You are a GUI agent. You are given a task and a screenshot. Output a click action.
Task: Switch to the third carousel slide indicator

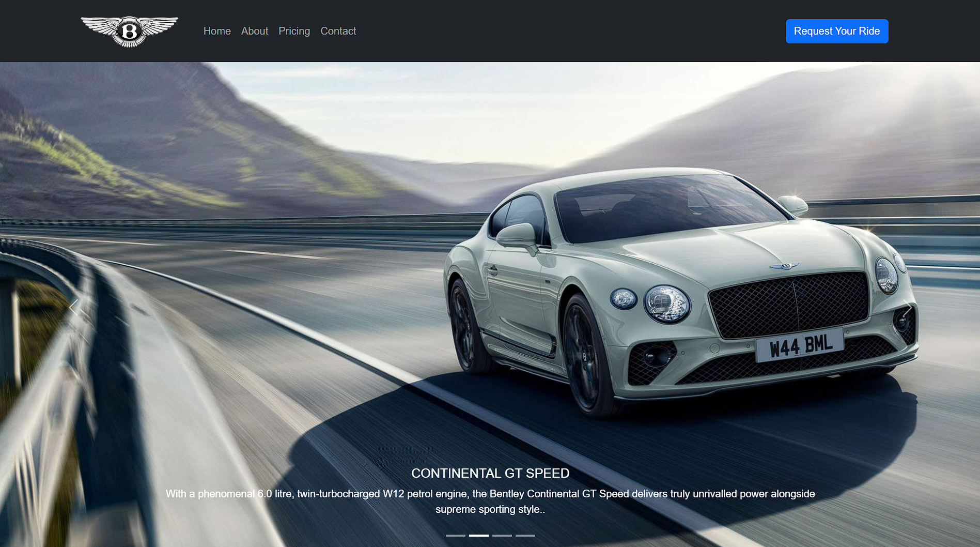502,535
